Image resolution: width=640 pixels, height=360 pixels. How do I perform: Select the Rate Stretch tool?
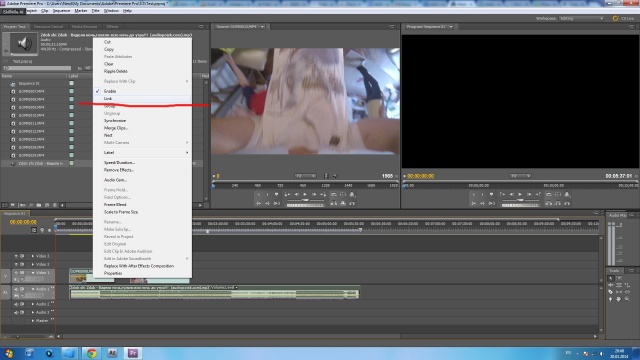click(627, 285)
